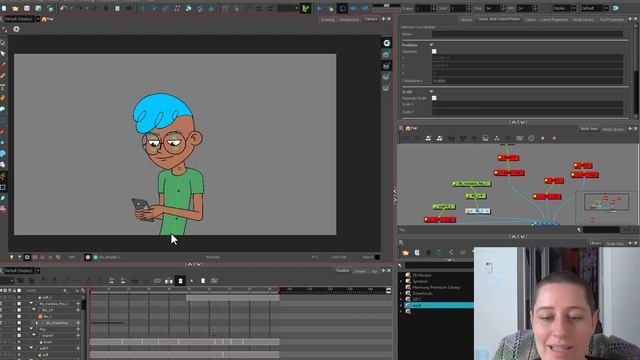Open the Display dropdown in top toolbar
This screenshot has width=640, height=360.
point(564,8)
